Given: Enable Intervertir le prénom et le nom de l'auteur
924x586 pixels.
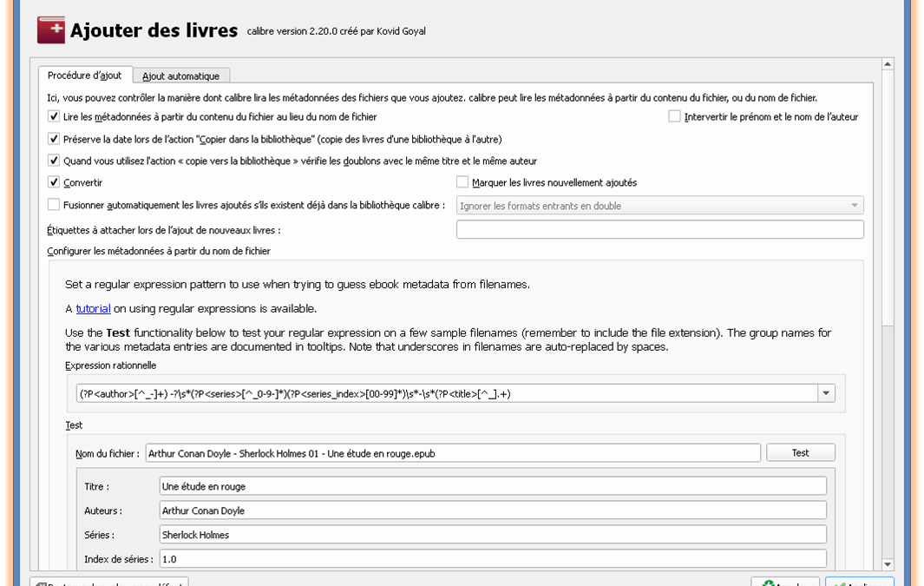Looking at the screenshot, I should (674, 116).
